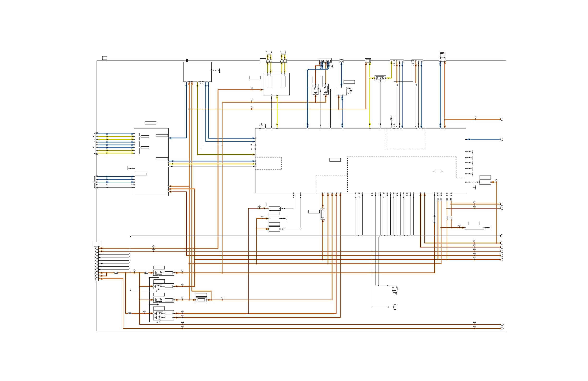
Task: Click the SD memory card symbol
Action: coord(442,56)
